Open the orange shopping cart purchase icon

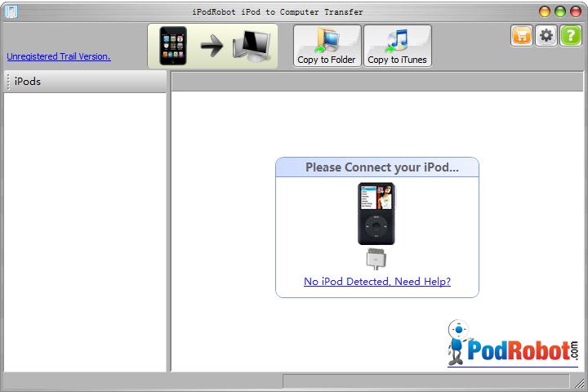522,35
